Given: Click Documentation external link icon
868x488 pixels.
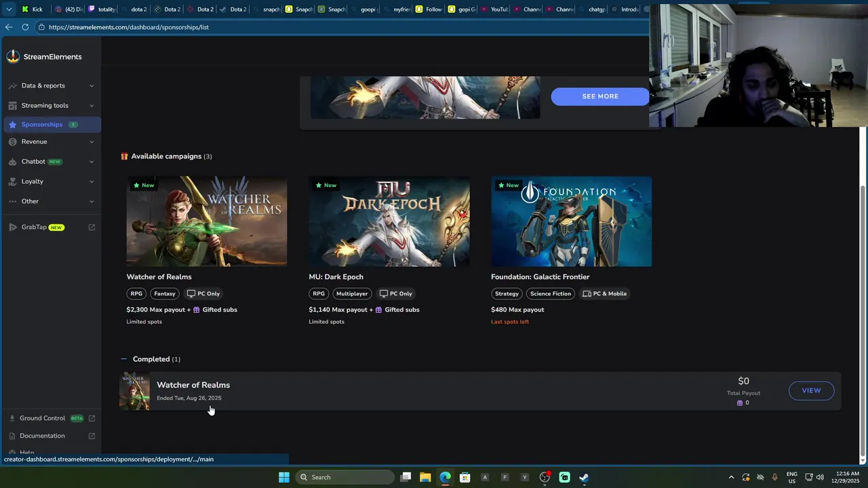Looking at the screenshot, I should point(92,436).
